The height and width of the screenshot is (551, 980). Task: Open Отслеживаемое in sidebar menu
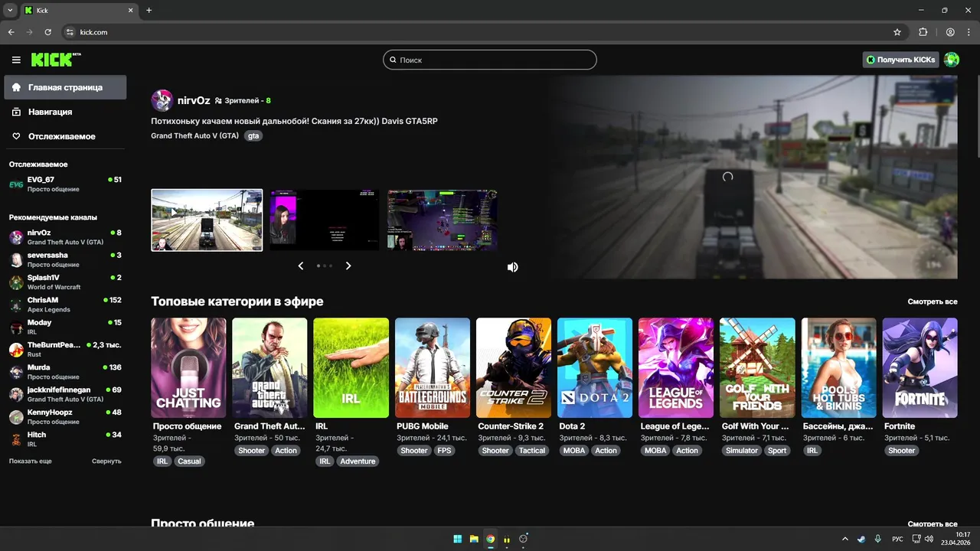click(x=65, y=136)
